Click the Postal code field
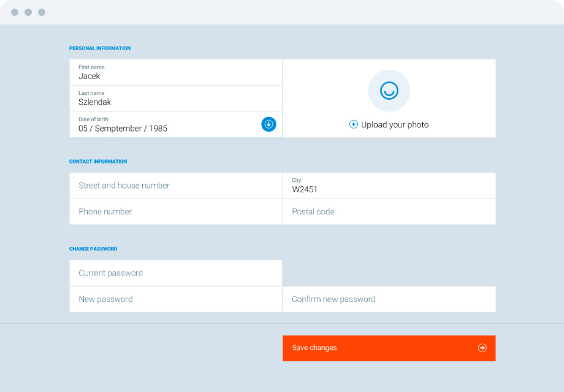Viewport: 564px width, 392px height. [389, 212]
